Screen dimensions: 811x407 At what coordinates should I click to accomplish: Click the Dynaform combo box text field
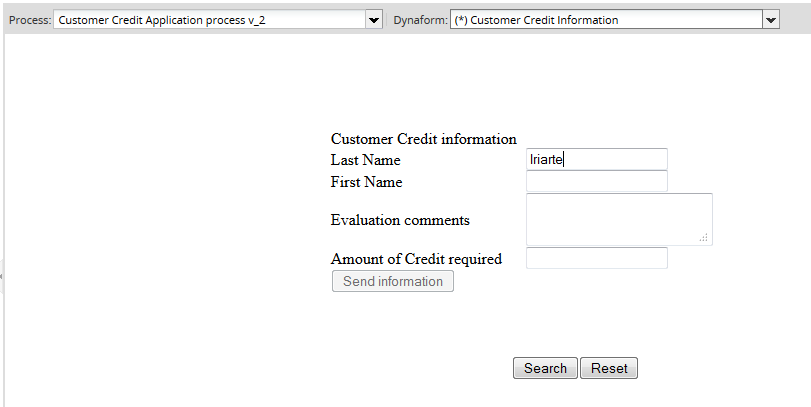(605, 20)
